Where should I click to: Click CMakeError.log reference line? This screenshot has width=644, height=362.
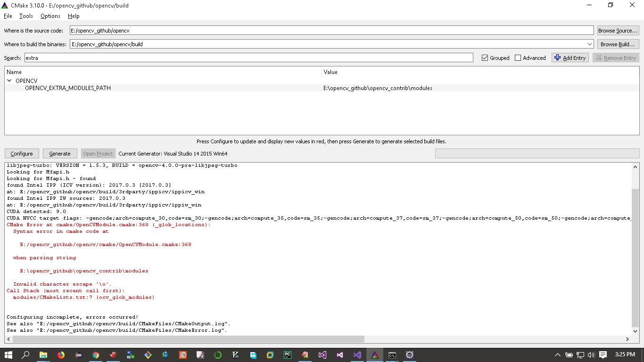[117, 330]
